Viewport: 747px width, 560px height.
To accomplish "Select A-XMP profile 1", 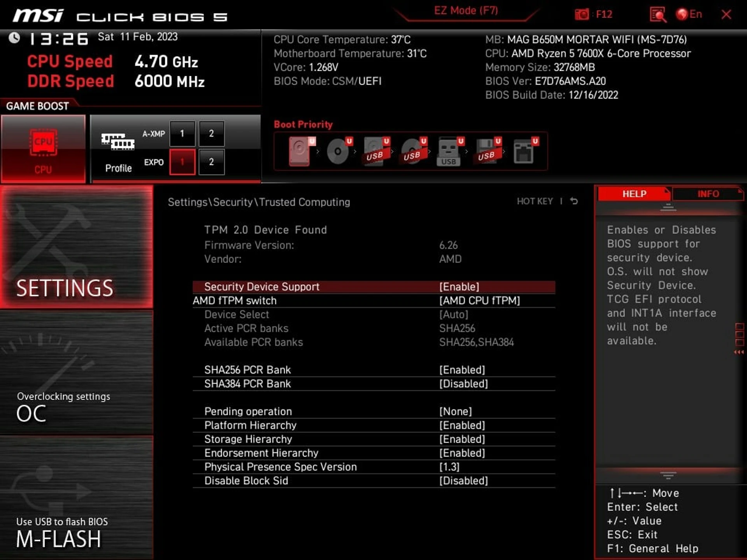I will (182, 134).
